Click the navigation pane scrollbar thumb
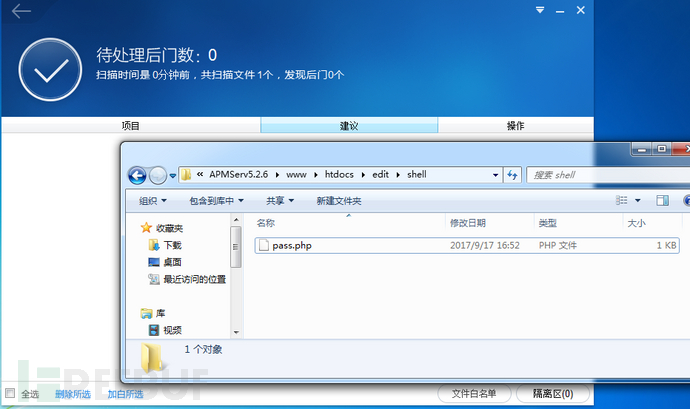The image size is (690, 409). (x=236, y=247)
